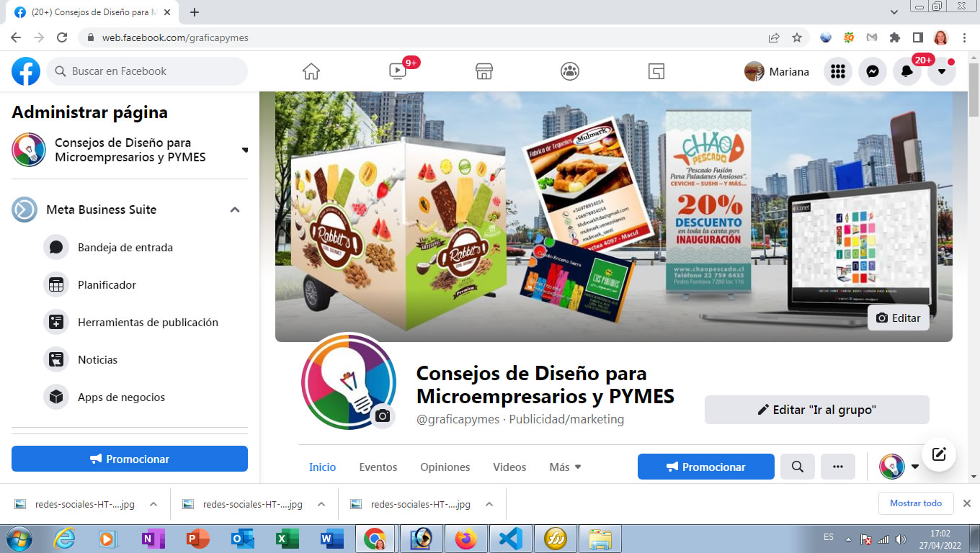Open Mariana's profile
This screenshot has height=553, width=980.
[777, 71]
